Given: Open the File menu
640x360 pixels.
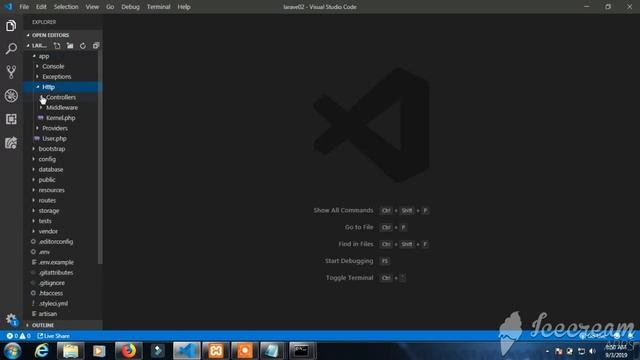Looking at the screenshot, I should click(x=24, y=7).
